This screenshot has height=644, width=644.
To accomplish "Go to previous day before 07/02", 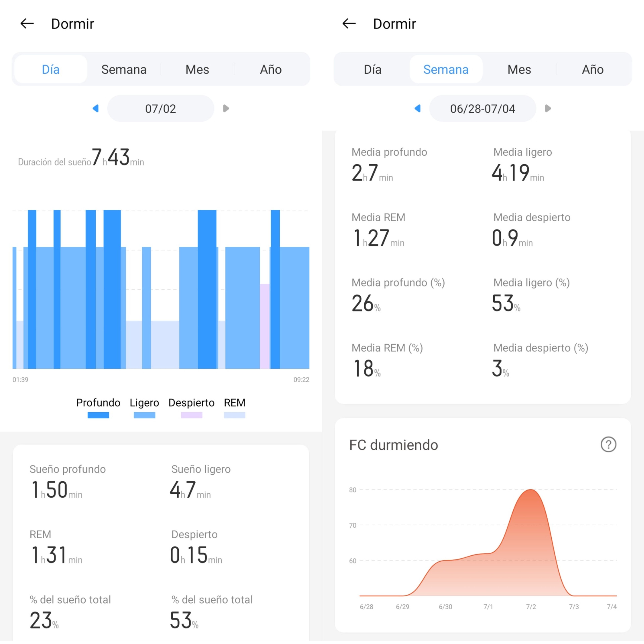I will click(x=96, y=108).
